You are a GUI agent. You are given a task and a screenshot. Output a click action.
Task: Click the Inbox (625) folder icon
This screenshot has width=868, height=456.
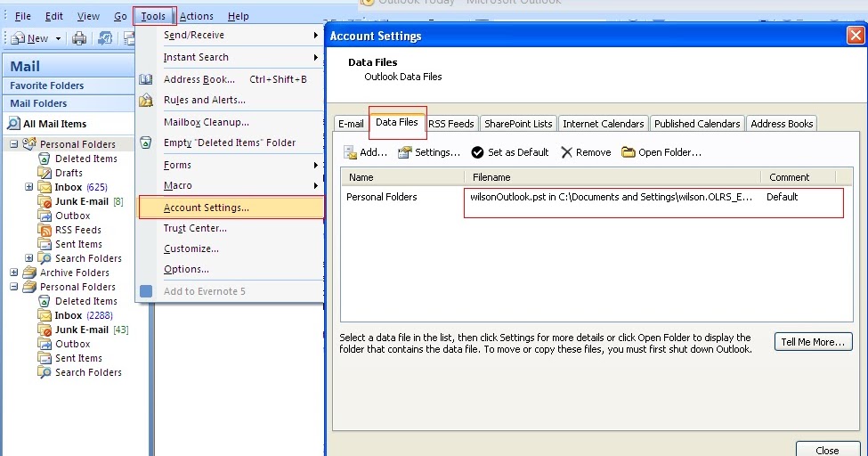click(x=45, y=187)
